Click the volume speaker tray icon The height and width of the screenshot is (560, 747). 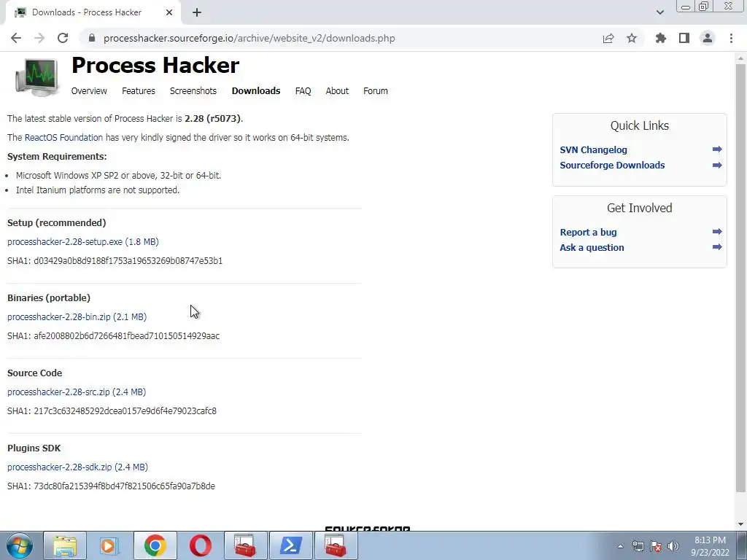click(673, 546)
